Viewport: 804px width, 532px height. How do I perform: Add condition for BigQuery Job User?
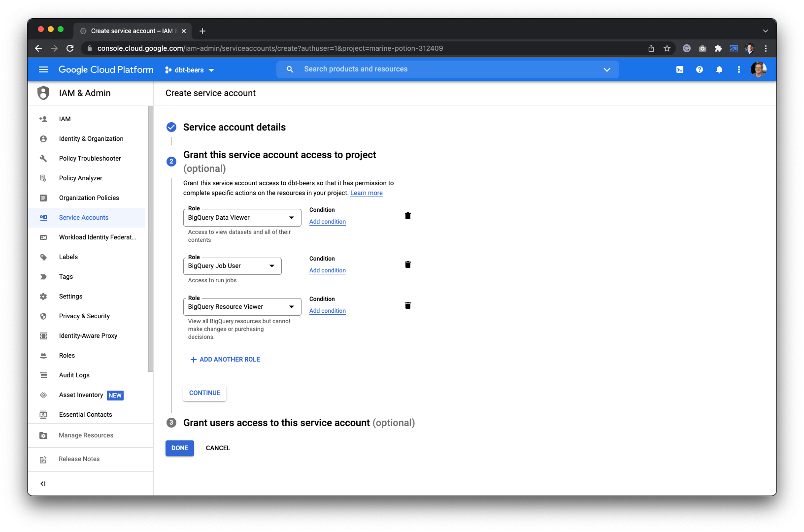[x=328, y=270]
